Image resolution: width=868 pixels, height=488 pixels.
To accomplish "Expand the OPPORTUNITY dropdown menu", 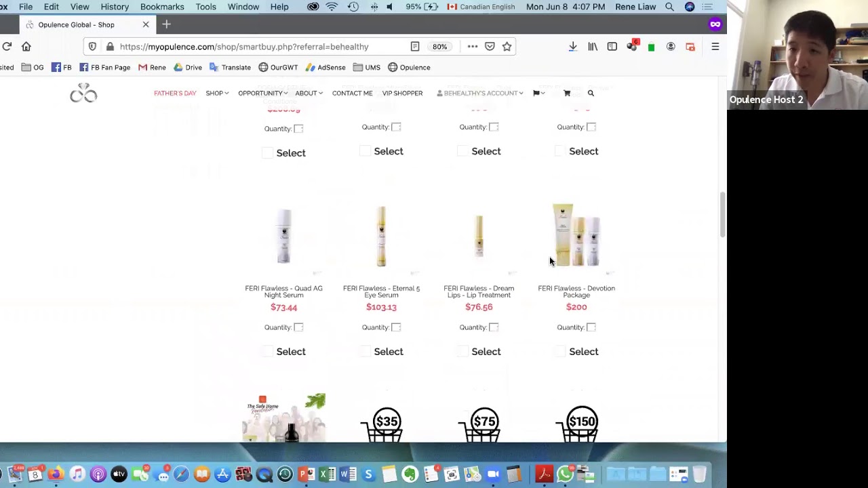I will pos(262,93).
